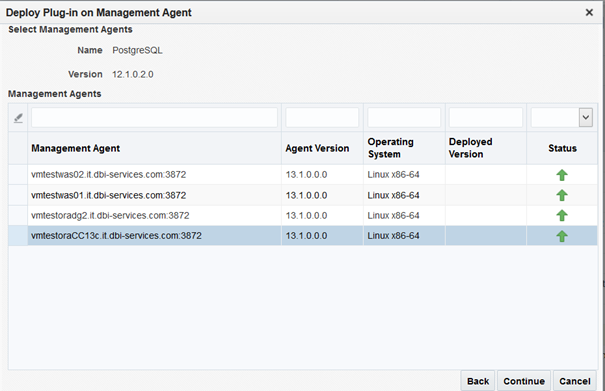Select vmtestoraCC13c.it.dbi-services.com:3872 agent row

click(303, 236)
